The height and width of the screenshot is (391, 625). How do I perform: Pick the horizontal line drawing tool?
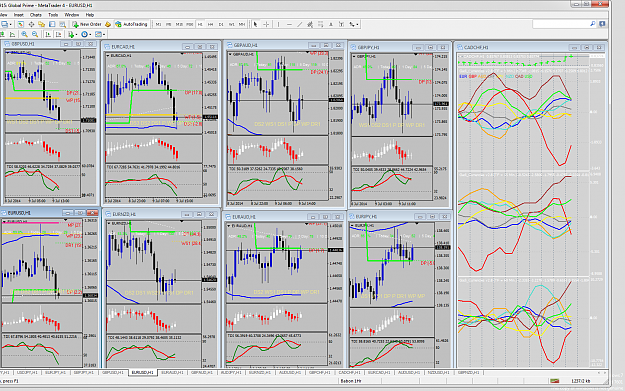[289, 24]
